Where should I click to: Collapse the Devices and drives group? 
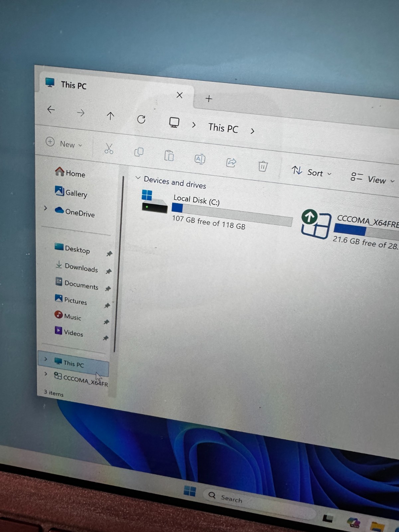138,178
